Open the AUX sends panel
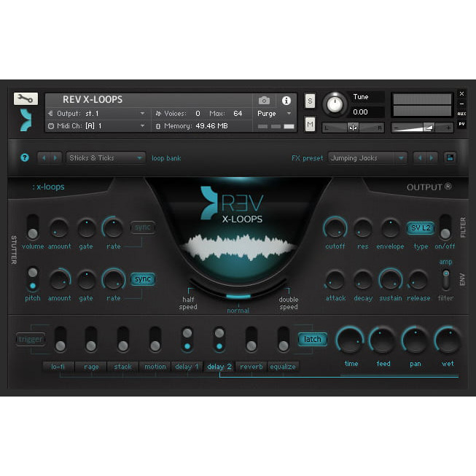Viewport: 476px width, 476px height. (461, 114)
